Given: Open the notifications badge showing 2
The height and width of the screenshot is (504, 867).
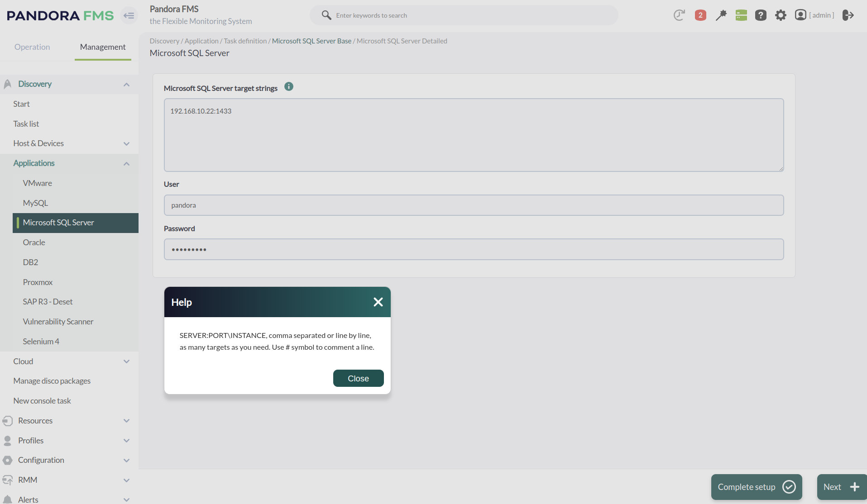Looking at the screenshot, I should point(700,15).
